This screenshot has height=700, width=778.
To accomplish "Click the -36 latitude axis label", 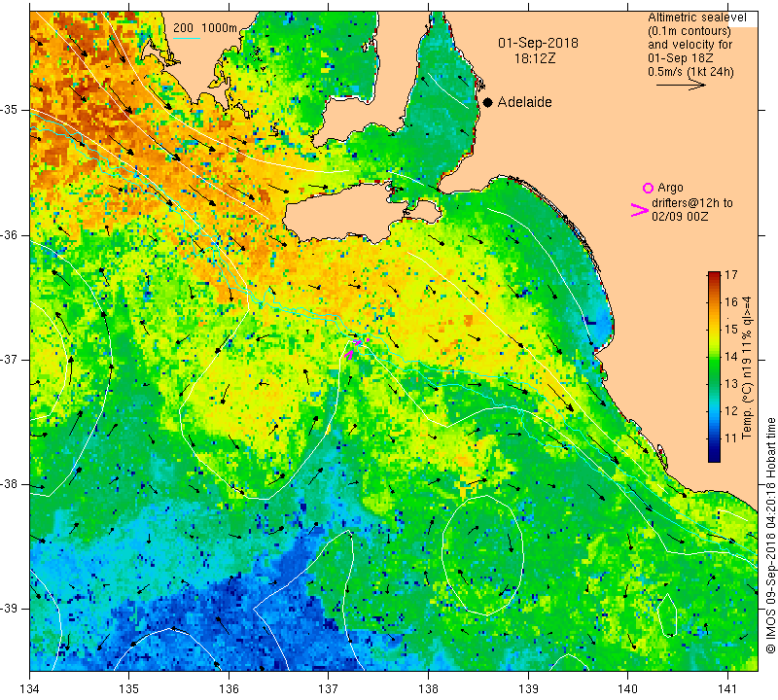I will 10,234.
